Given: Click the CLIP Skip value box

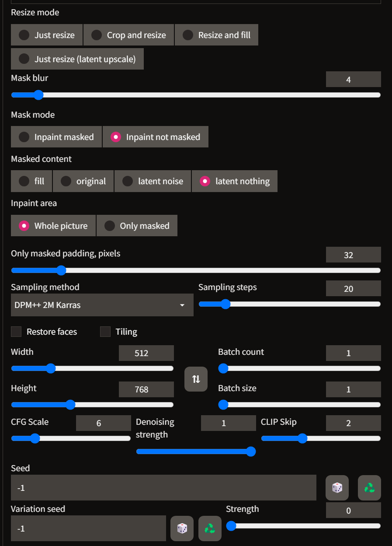Looking at the screenshot, I should point(353,423).
